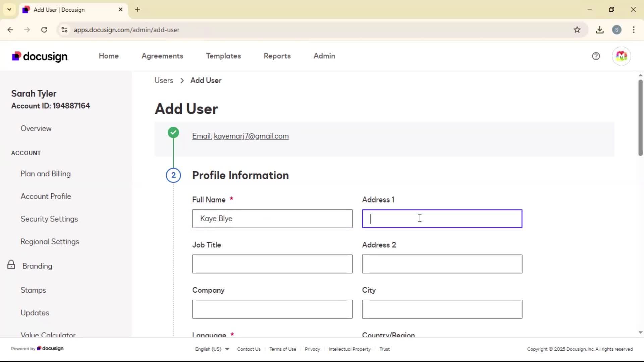Viewport: 644px width, 362px height.
Task: Click the Address 2 input field
Action: (442, 264)
